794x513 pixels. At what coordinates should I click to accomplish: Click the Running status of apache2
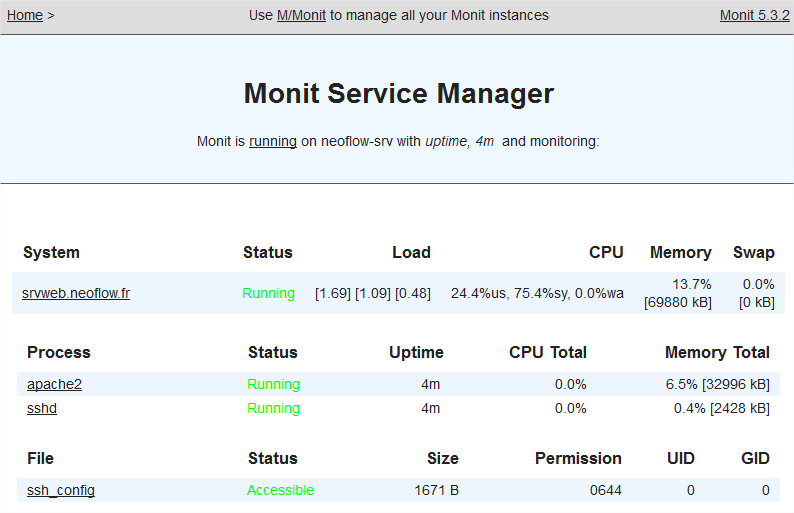(273, 384)
